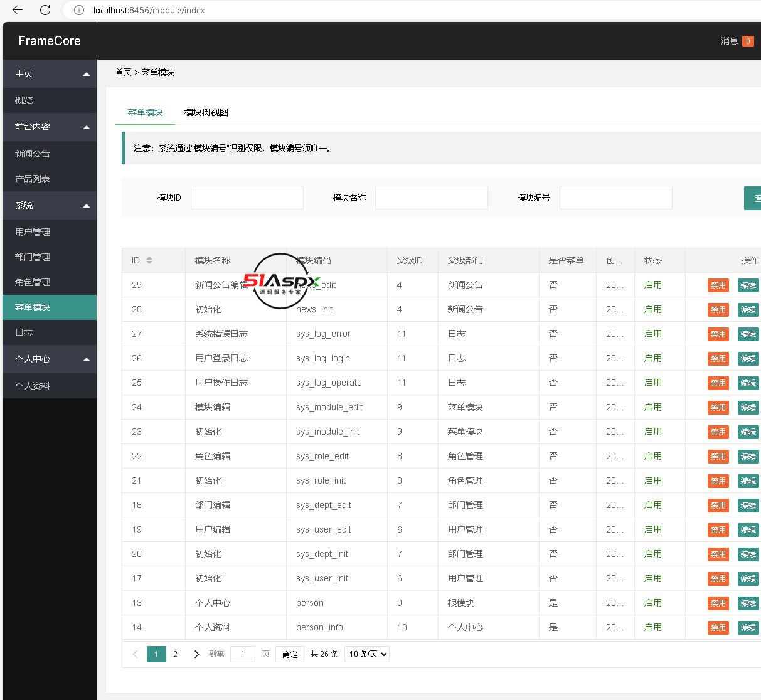This screenshot has height=700, width=761.
Task: Open 新闻公告 in the sidebar
Action: tap(50, 154)
